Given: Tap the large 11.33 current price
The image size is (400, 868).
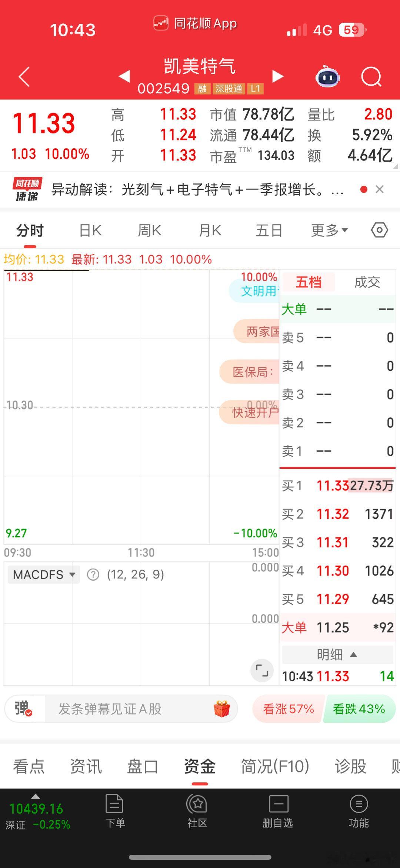Looking at the screenshot, I should click(44, 123).
